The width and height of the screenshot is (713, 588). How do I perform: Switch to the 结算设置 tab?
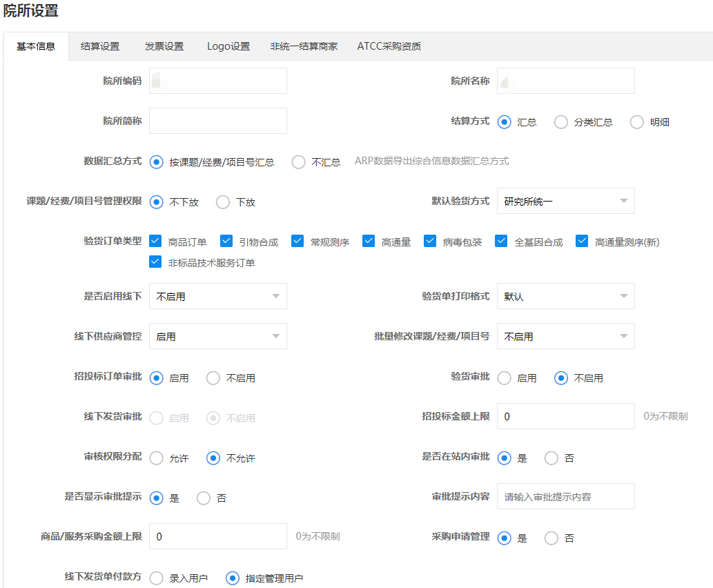[100, 46]
